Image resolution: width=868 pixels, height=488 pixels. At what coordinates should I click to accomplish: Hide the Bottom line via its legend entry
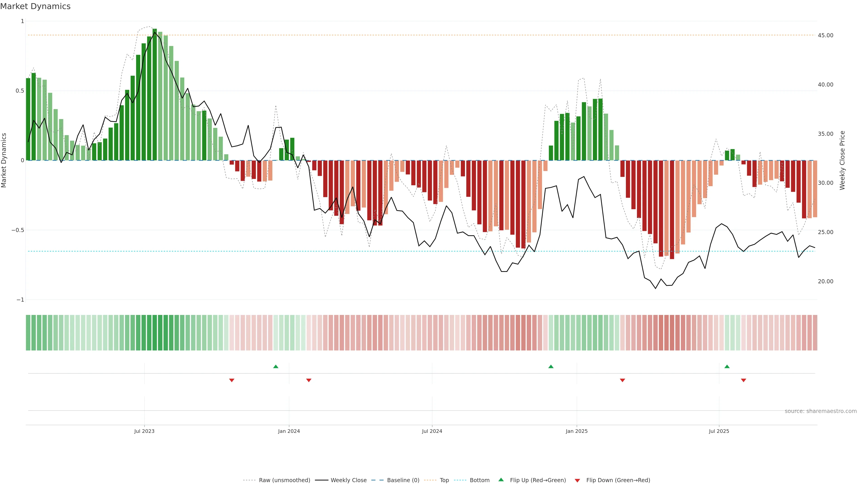(x=479, y=480)
